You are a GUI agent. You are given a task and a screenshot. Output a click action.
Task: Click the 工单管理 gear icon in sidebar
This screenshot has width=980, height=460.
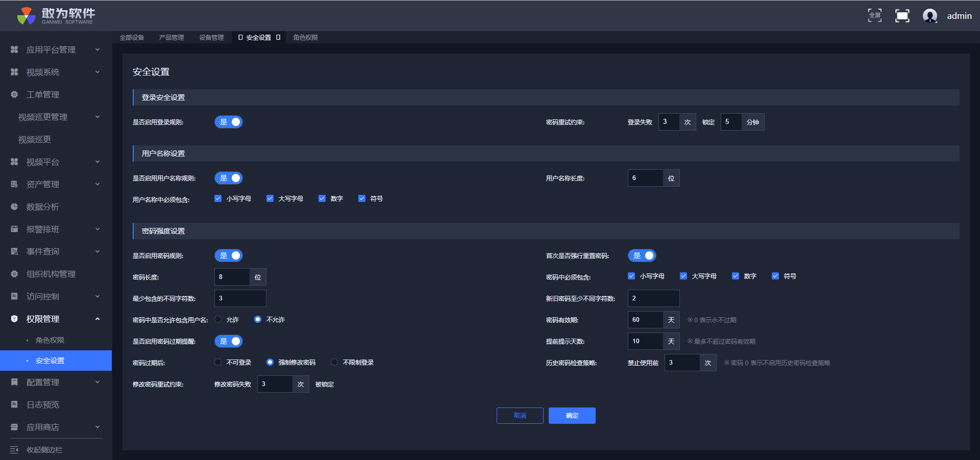point(14,94)
